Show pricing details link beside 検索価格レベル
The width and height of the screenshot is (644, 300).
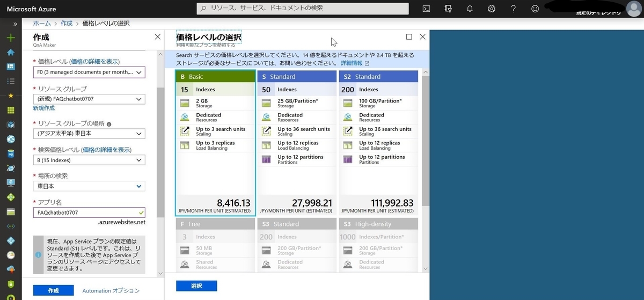pos(106,150)
